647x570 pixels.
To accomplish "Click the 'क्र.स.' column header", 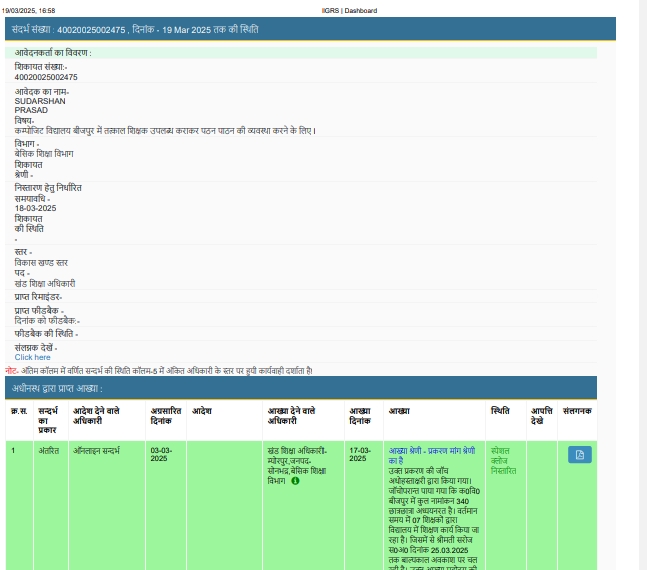I will [19, 411].
